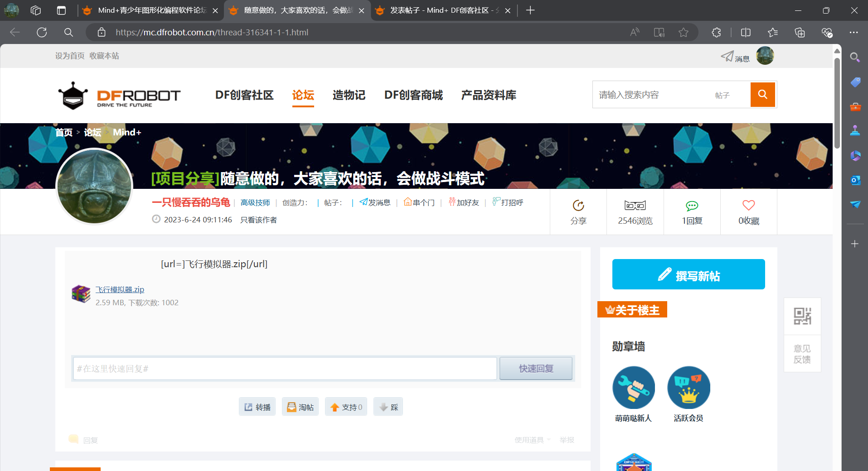Open the DF创客社区 nav item
868x471 pixels.
point(244,95)
